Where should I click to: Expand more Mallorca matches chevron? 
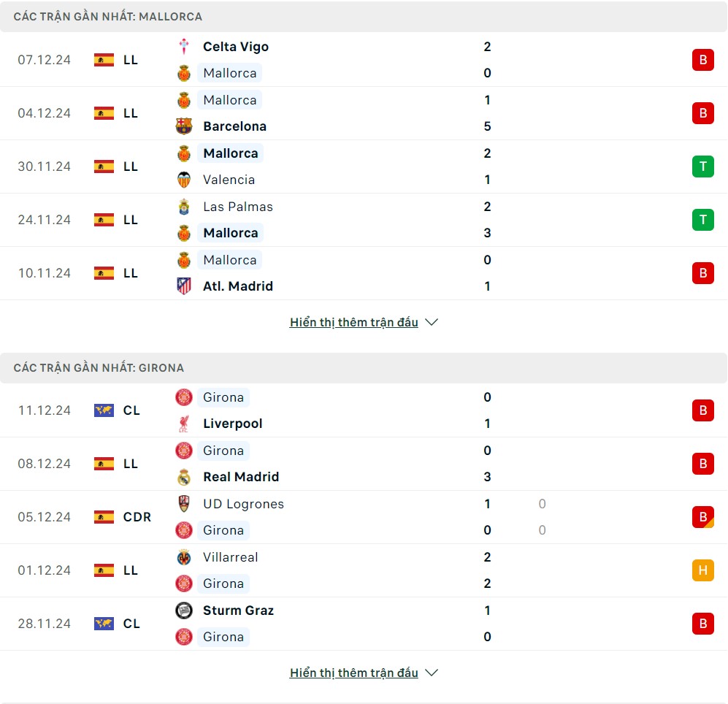pos(432,323)
